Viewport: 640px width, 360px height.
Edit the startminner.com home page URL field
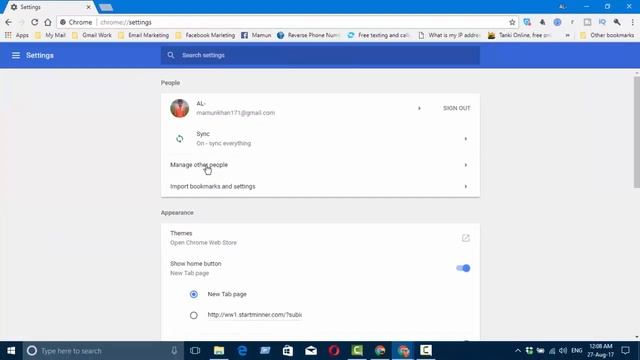(x=255, y=315)
